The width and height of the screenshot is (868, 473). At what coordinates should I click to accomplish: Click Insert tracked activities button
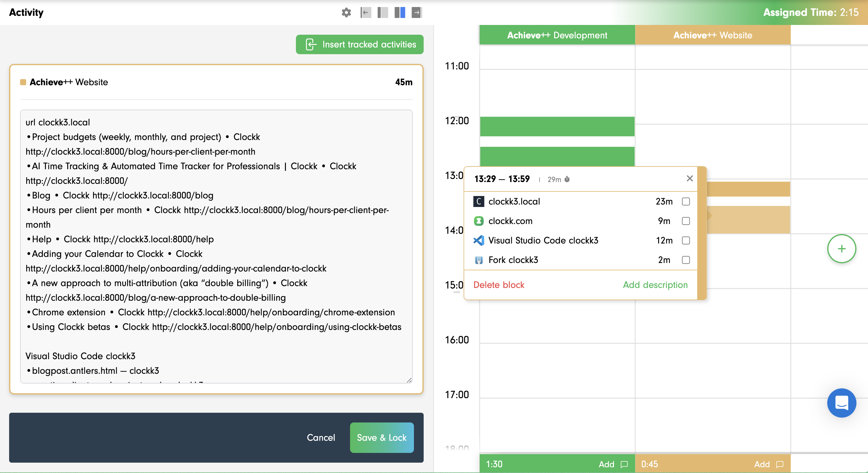pos(359,44)
